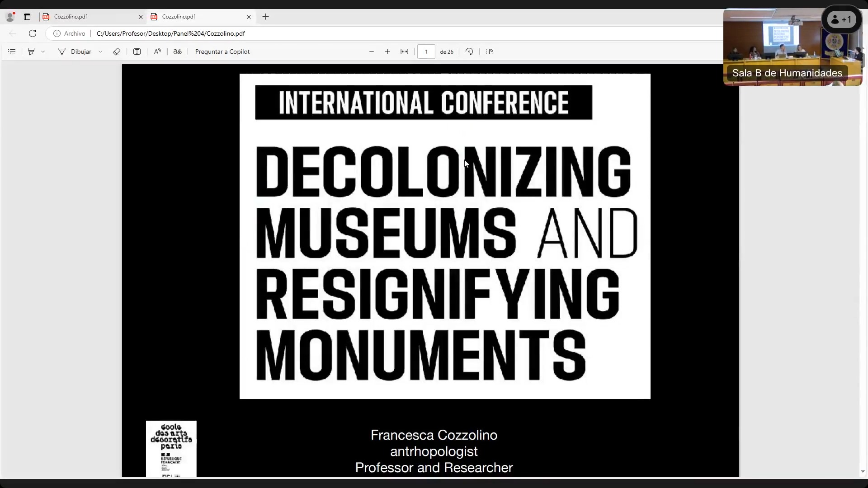
Task: Click Preguntar a Copilot
Action: click(x=222, y=52)
